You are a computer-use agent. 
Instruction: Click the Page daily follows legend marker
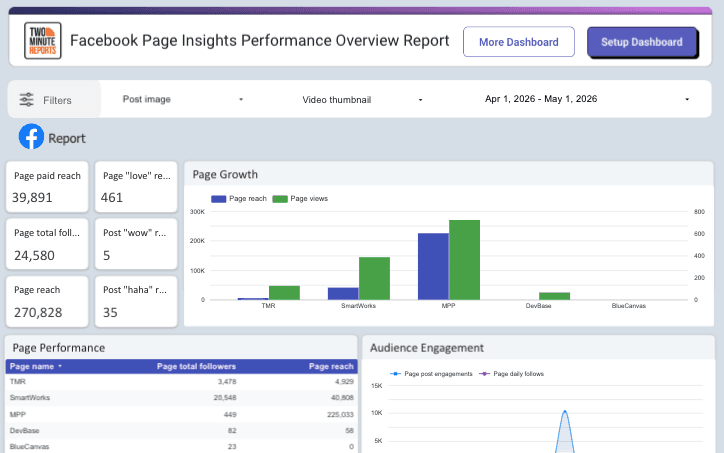coord(484,374)
